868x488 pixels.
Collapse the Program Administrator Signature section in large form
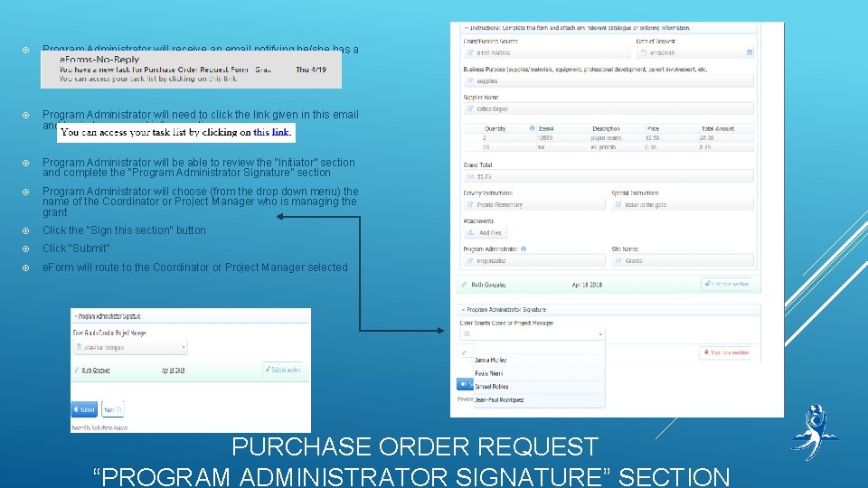463,310
